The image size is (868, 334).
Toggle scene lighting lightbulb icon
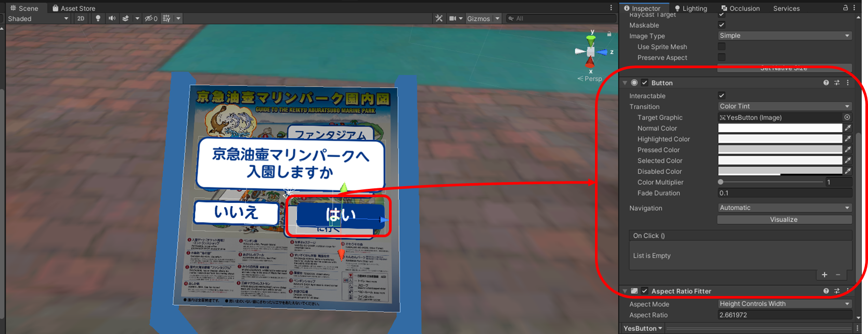tap(98, 18)
